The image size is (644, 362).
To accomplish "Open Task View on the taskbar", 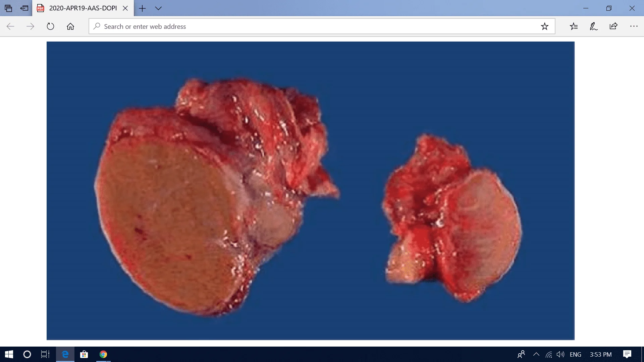I will click(45, 354).
